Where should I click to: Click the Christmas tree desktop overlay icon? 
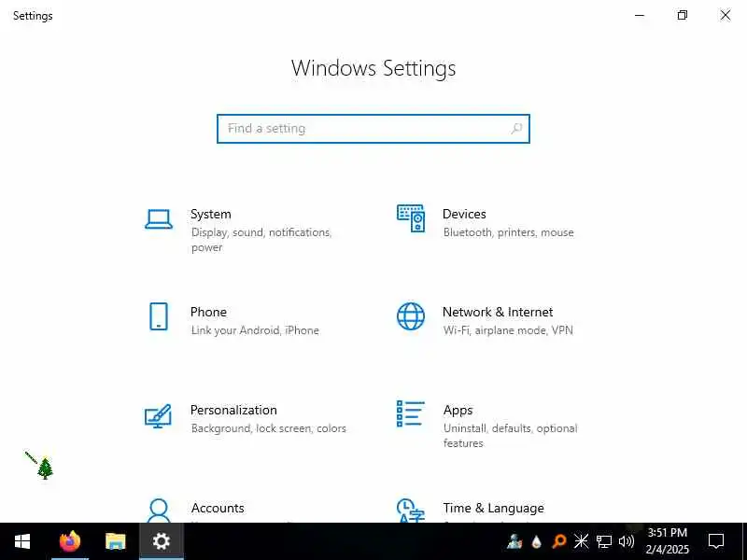tap(45, 469)
